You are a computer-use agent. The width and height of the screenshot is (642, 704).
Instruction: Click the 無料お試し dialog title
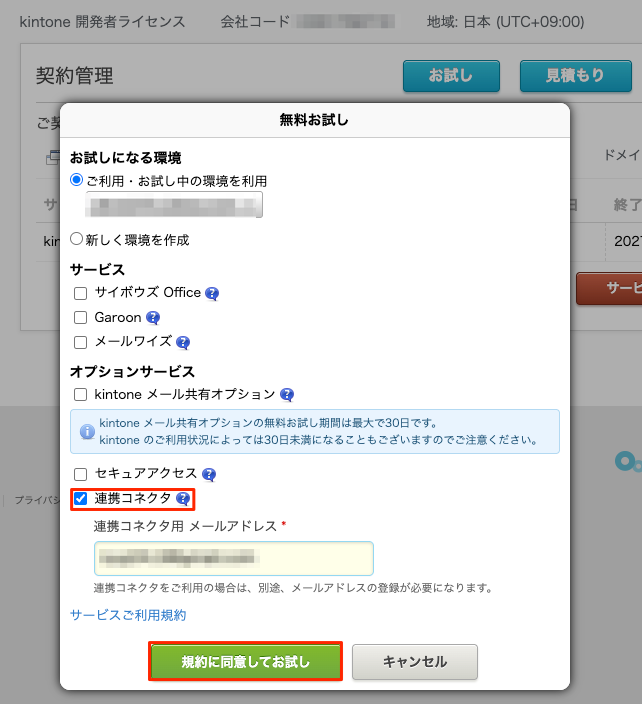click(x=314, y=120)
